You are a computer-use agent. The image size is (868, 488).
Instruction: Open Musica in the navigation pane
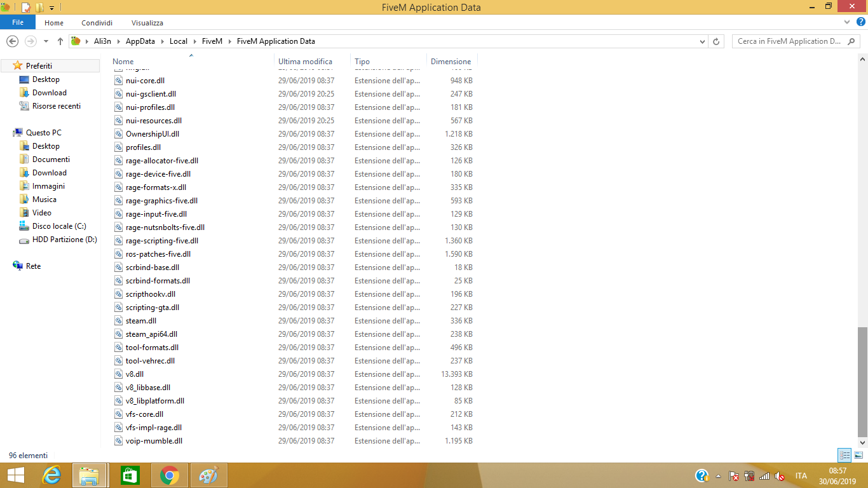tap(44, 199)
